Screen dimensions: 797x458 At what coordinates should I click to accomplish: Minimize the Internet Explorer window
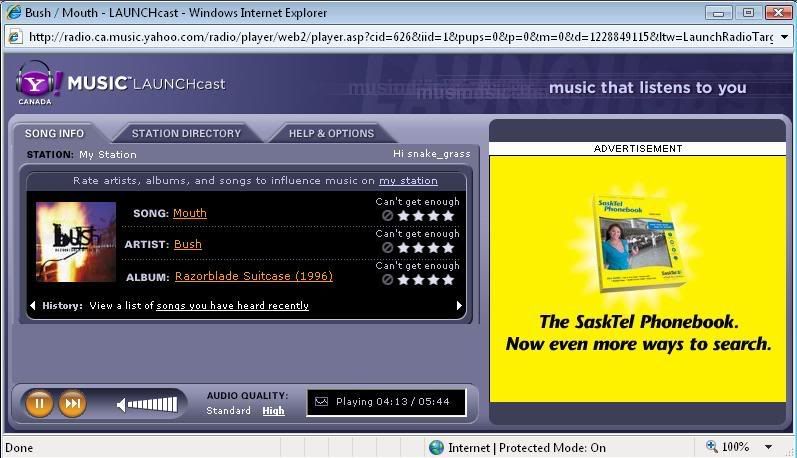coord(718,13)
